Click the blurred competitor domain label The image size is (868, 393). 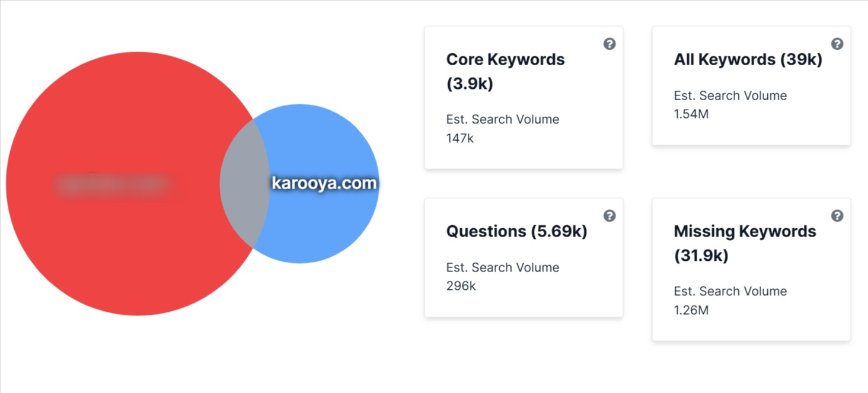pyautogui.click(x=113, y=184)
